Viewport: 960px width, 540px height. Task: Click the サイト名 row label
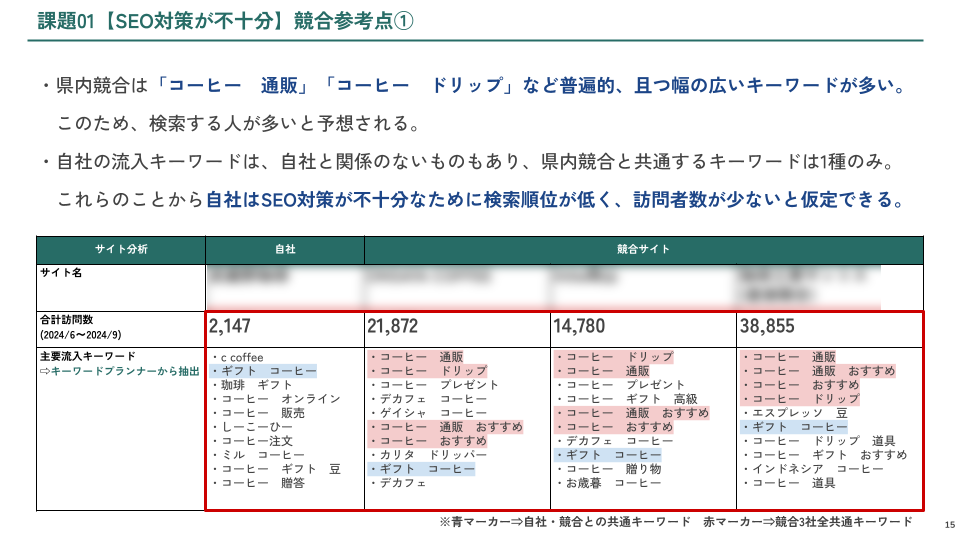point(62,273)
